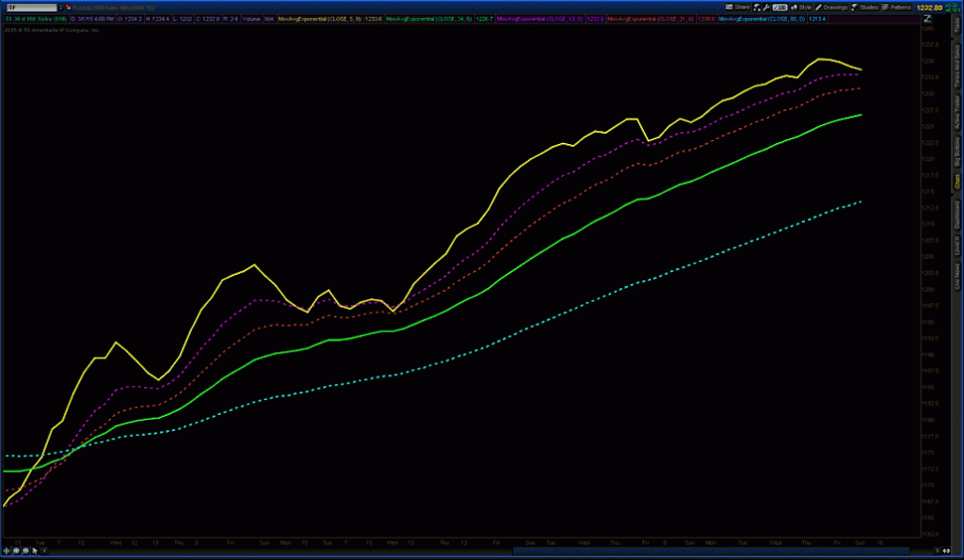Click the /TF 30 d 900 Ticks label
Image resolution: width=964 pixels, height=560 pixels.
click(x=37, y=19)
